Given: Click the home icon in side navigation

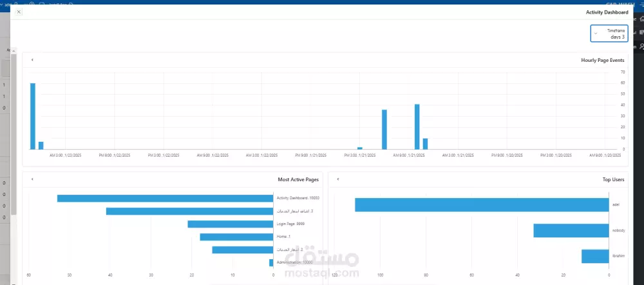Looking at the screenshot, I should click(x=641, y=19).
